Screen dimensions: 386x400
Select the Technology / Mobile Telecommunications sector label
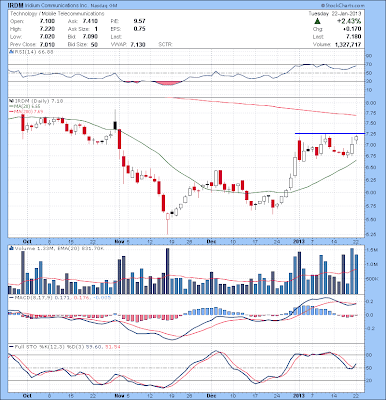pyautogui.click(x=57, y=14)
